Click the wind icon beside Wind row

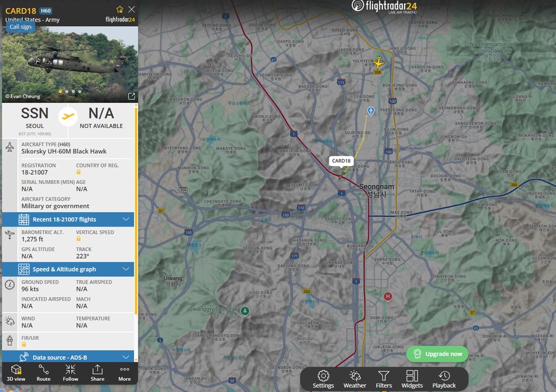pyautogui.click(x=10, y=321)
